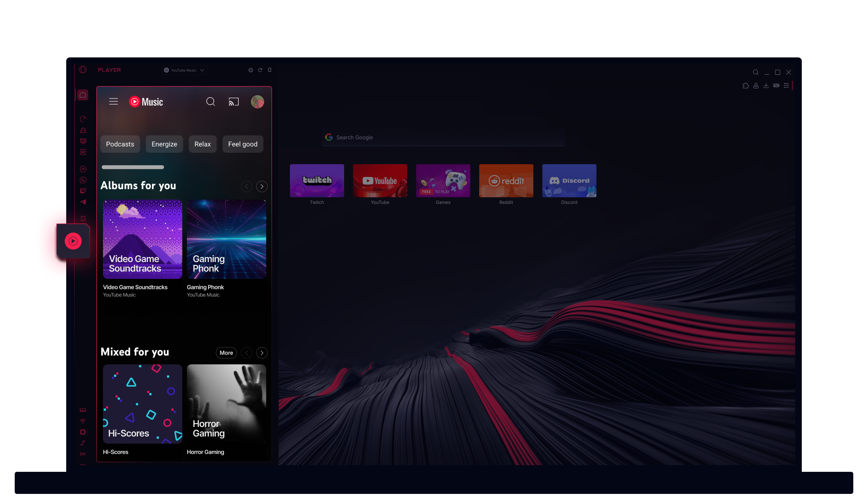Screen dimensions: 868x502
Task: Advance Albums for you with right chevron
Action: coord(262,186)
